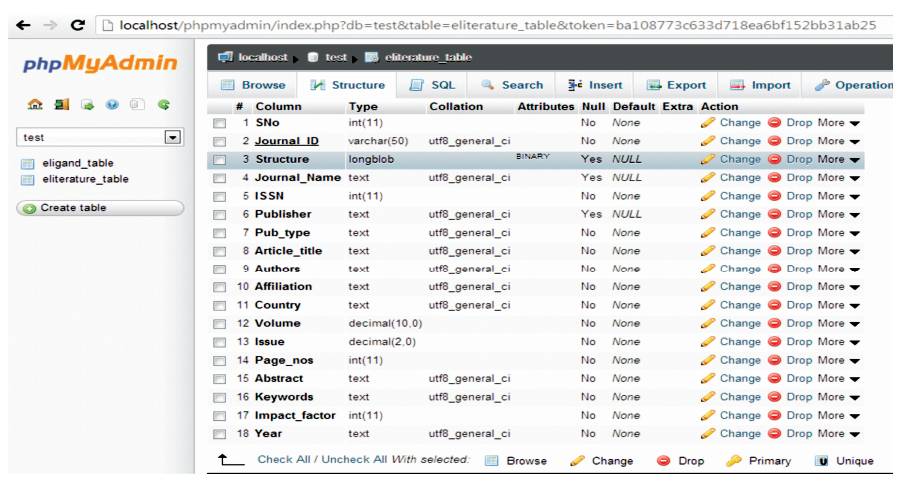Click the pencil Change icon for Year row
907x489 pixels.
[x=708, y=434]
